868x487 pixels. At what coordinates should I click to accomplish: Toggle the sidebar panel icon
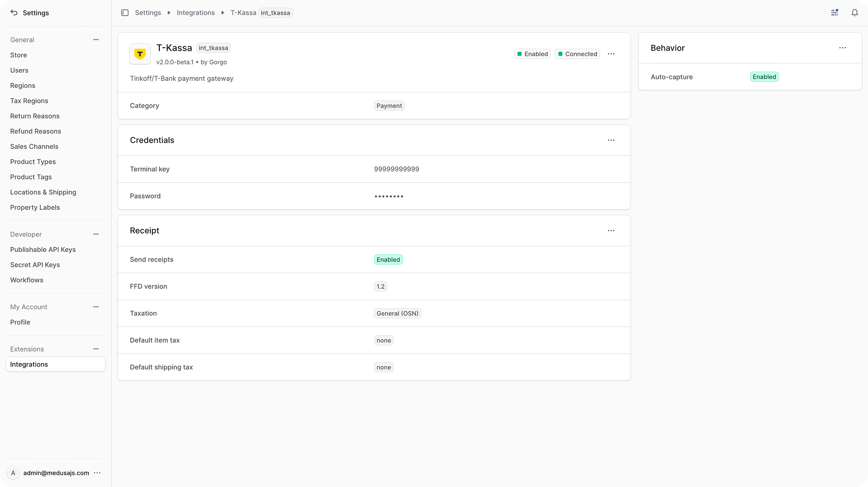point(125,13)
